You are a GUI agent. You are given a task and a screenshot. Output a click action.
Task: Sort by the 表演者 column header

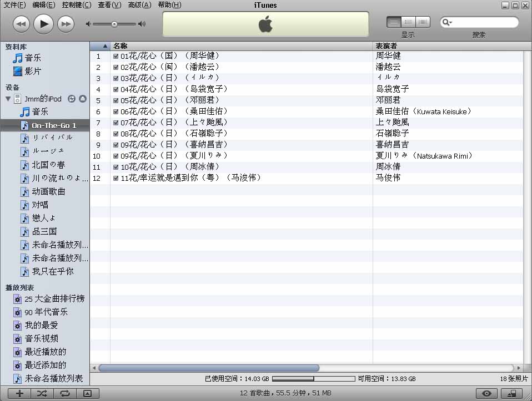click(x=448, y=46)
